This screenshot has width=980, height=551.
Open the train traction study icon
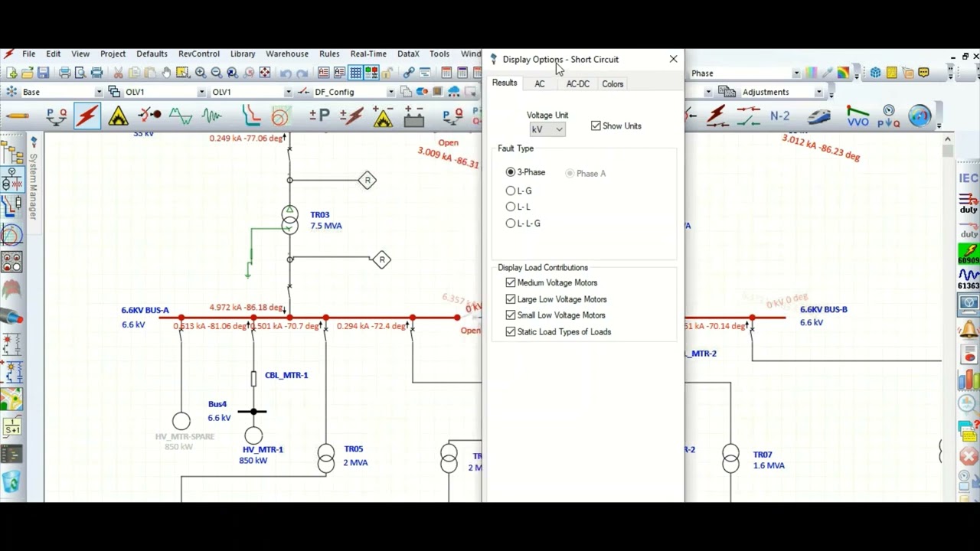pyautogui.click(x=818, y=116)
